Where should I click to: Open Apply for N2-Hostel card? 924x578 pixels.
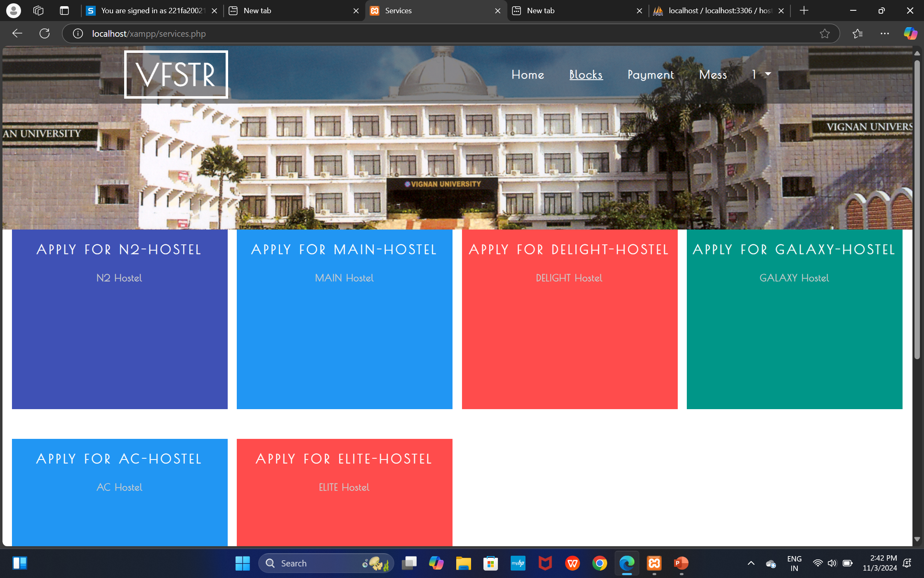click(120, 319)
